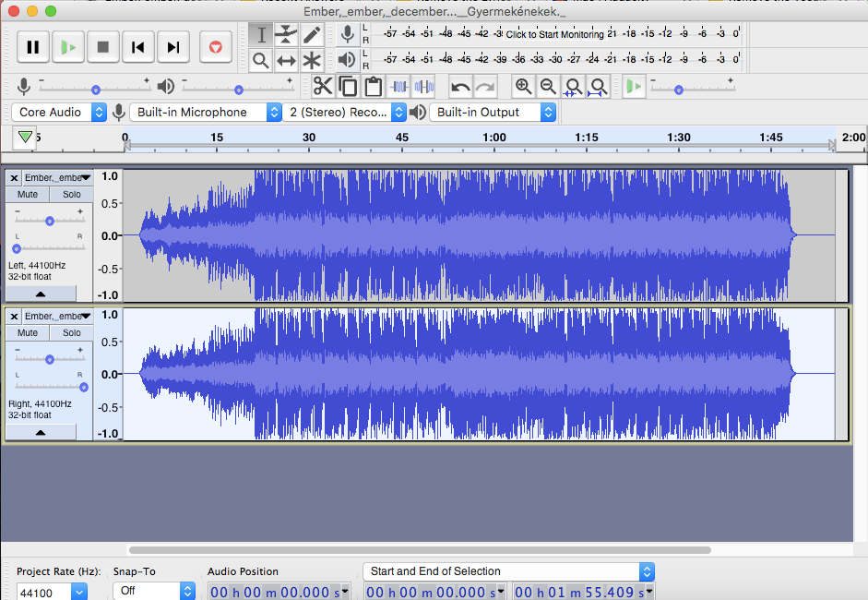Mute the left channel track
Screen dimensions: 868x600
point(26,194)
